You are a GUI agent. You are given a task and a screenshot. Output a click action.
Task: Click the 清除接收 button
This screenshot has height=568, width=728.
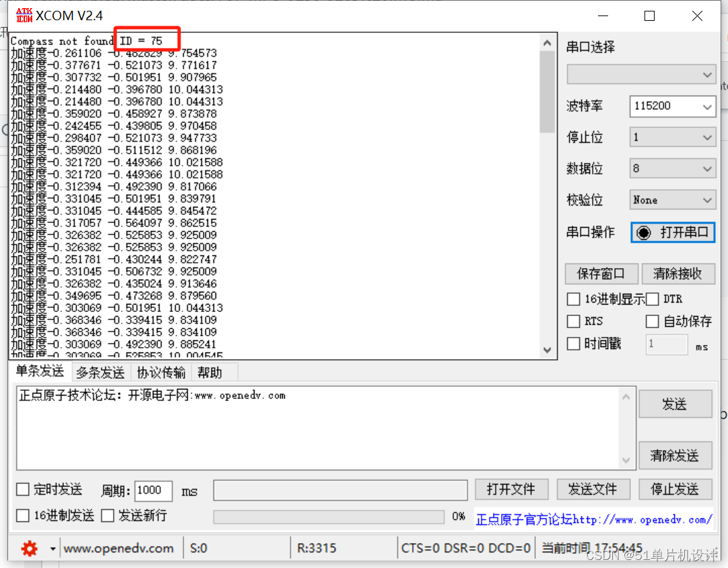[x=677, y=274]
